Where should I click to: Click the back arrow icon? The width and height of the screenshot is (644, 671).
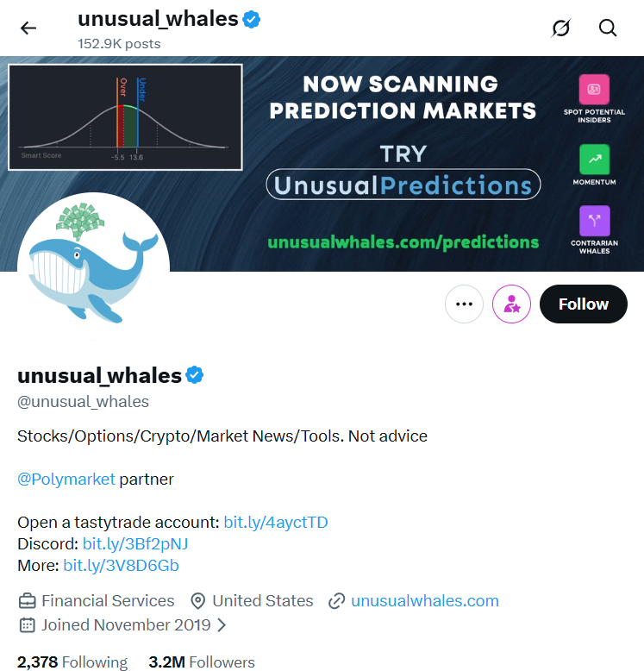tap(28, 28)
